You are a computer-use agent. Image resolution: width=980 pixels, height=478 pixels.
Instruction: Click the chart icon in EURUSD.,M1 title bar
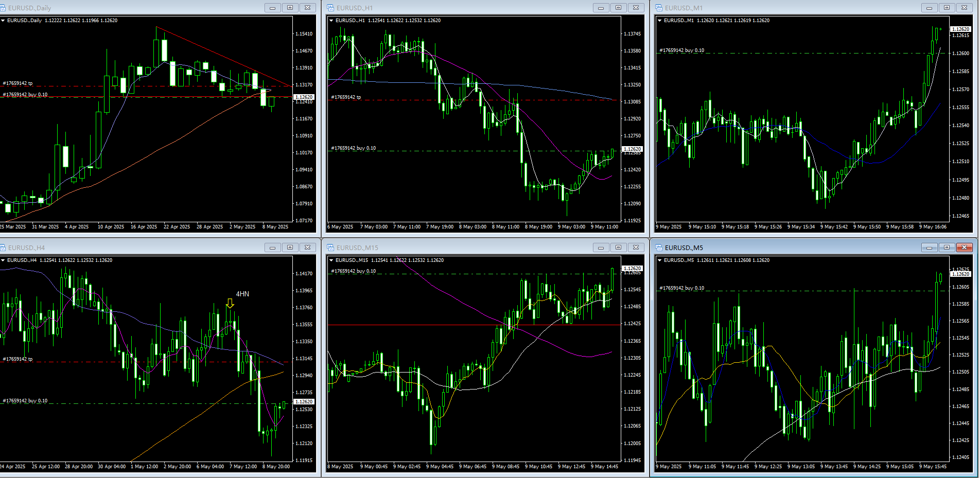click(659, 8)
